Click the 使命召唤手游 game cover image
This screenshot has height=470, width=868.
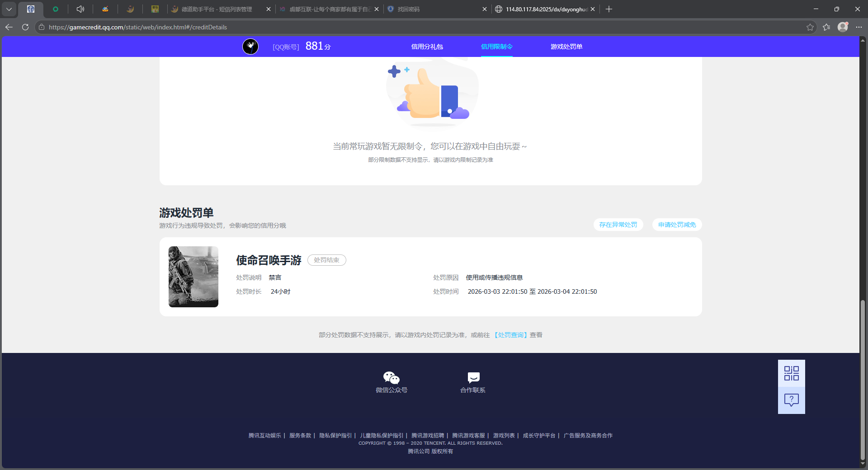[193, 277]
